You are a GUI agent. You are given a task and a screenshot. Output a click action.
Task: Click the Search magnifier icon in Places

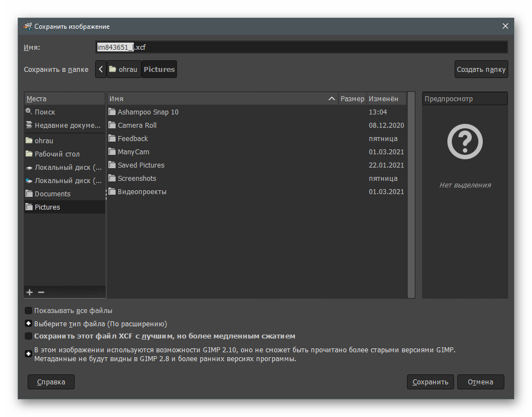click(x=29, y=112)
